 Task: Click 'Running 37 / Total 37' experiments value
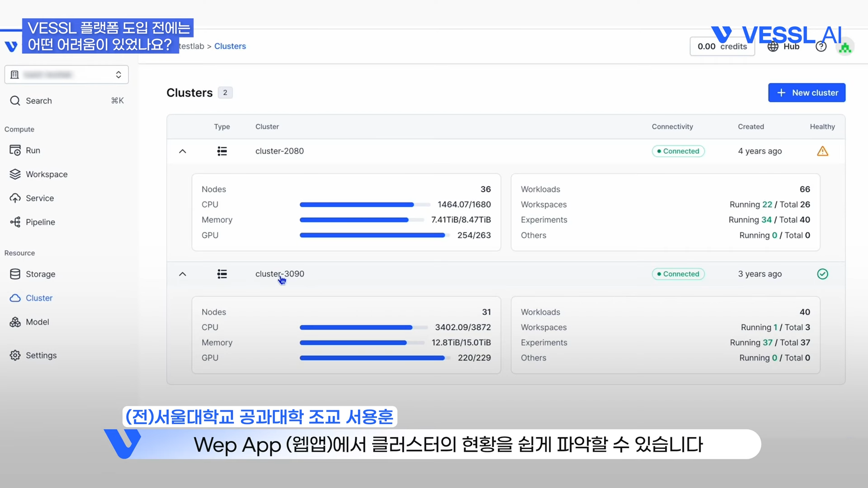(x=770, y=343)
